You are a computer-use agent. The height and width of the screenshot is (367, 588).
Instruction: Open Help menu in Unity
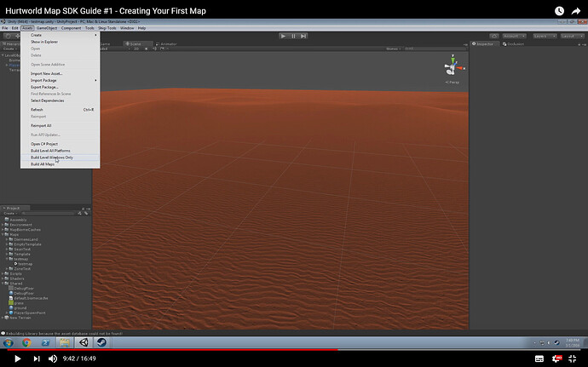pyautogui.click(x=141, y=28)
